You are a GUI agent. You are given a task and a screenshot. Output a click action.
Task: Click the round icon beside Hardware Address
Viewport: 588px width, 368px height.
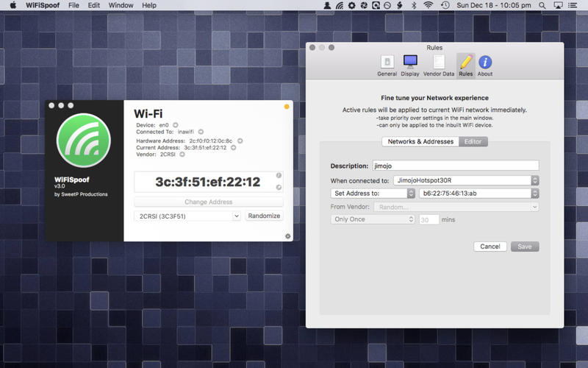click(240, 141)
